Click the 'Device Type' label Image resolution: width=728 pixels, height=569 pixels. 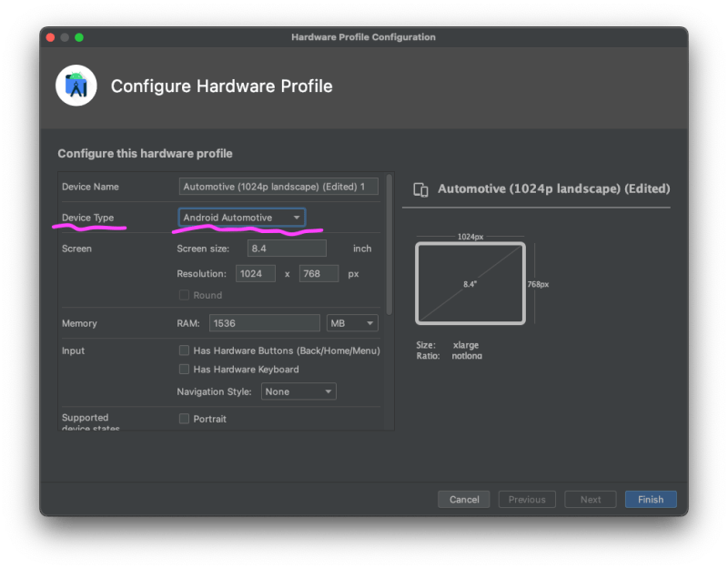(x=87, y=218)
